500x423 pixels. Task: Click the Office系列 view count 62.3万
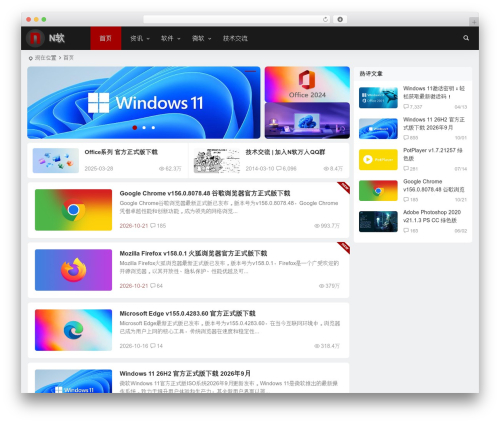[170, 168]
